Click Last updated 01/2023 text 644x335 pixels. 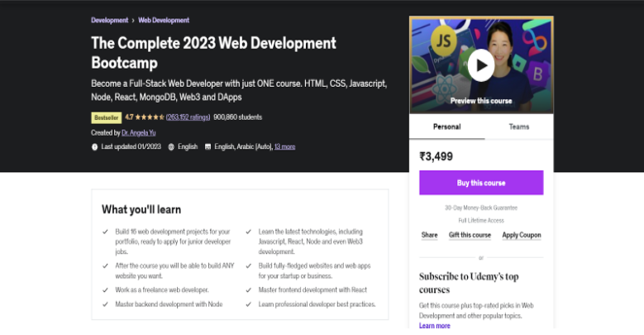131,146
